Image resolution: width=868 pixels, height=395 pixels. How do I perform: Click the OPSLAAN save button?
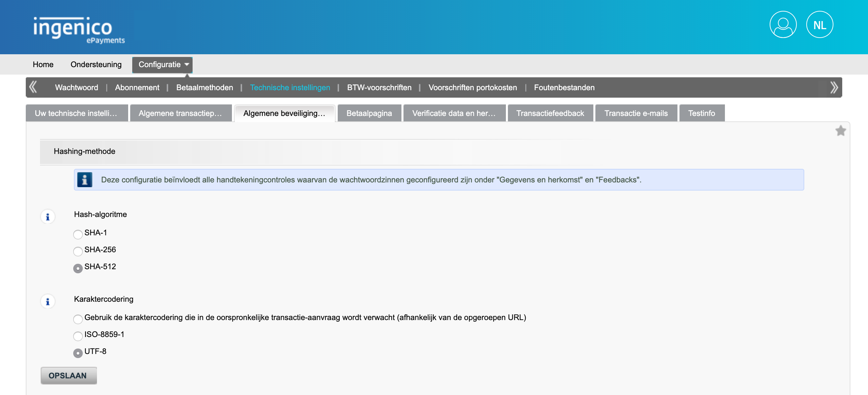click(x=69, y=376)
